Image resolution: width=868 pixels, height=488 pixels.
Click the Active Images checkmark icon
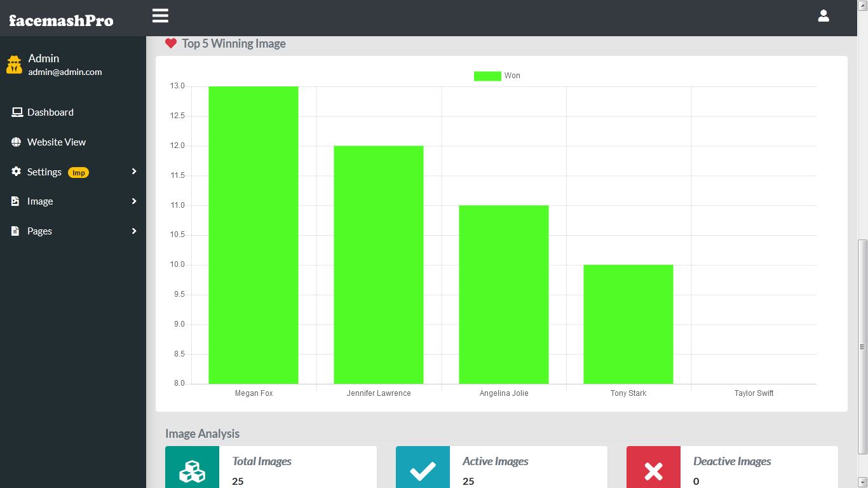[422, 470]
